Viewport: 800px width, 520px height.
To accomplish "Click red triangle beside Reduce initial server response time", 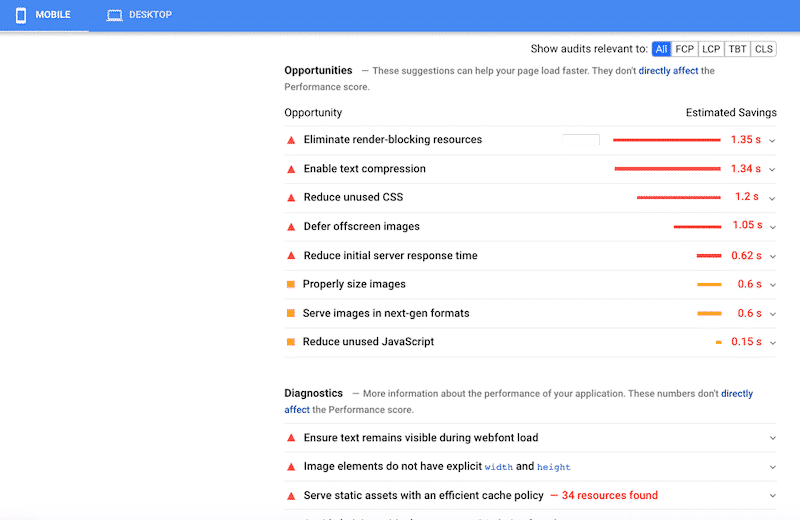I will (x=291, y=256).
